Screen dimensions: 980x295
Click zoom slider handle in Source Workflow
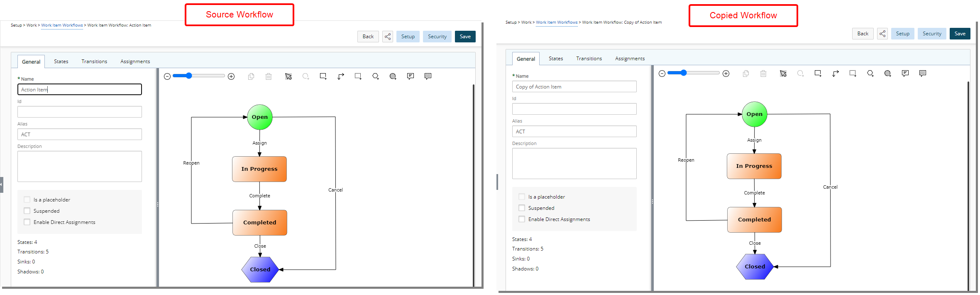click(x=189, y=76)
